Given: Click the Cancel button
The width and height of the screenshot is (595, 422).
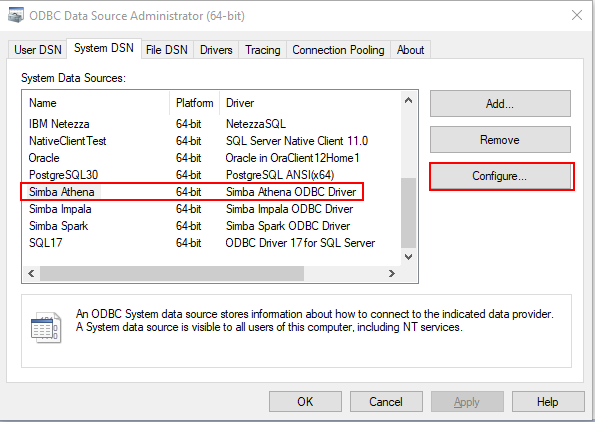Looking at the screenshot, I should [x=386, y=402].
